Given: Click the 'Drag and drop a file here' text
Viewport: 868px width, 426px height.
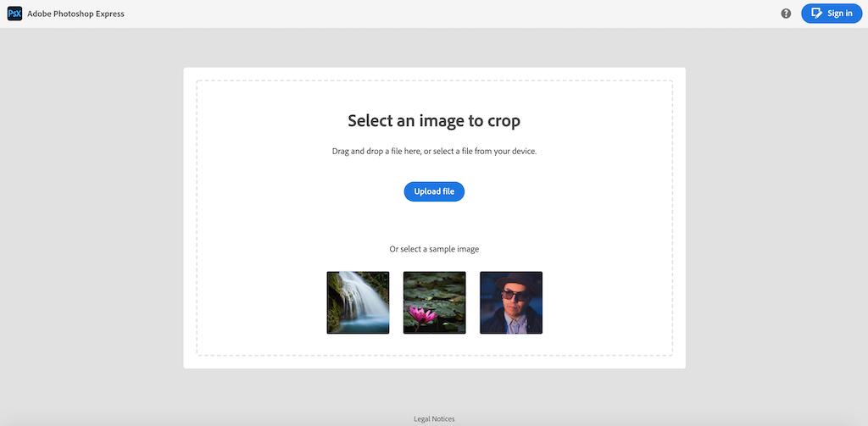Looking at the screenshot, I should point(434,151).
